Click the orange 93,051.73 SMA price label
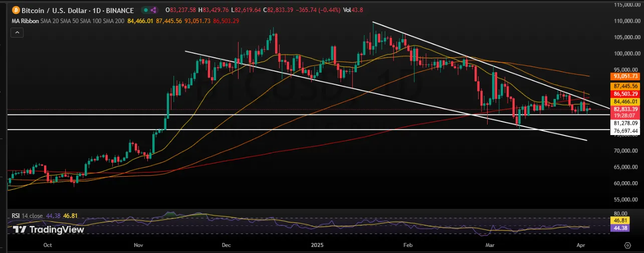The height and width of the screenshot is (253, 644). (624, 76)
